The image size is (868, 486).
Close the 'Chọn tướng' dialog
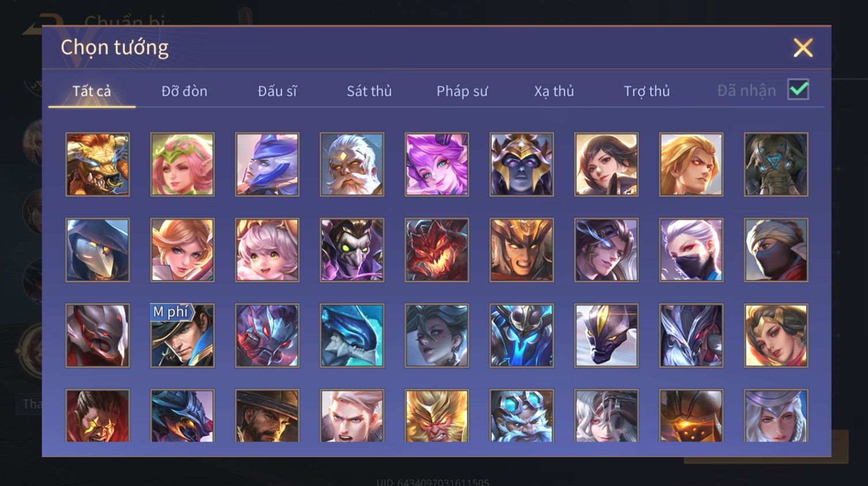click(x=803, y=48)
